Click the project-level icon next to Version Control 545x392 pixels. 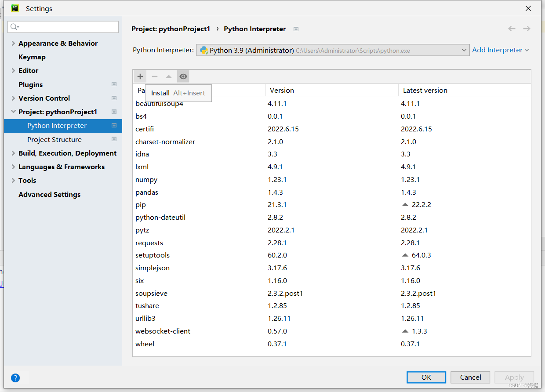click(x=114, y=98)
